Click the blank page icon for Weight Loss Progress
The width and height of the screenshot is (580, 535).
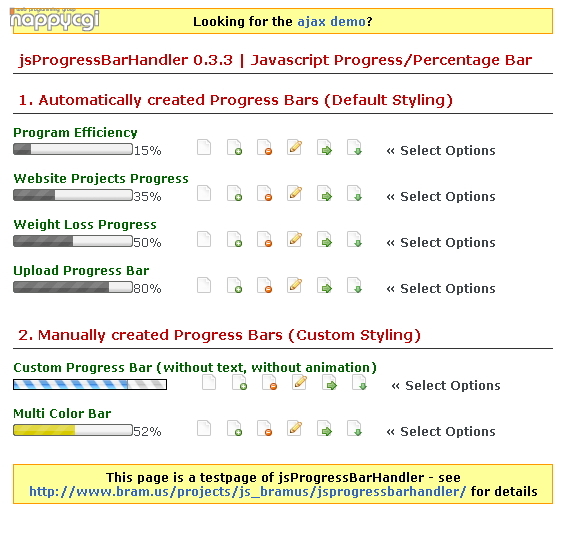click(204, 239)
